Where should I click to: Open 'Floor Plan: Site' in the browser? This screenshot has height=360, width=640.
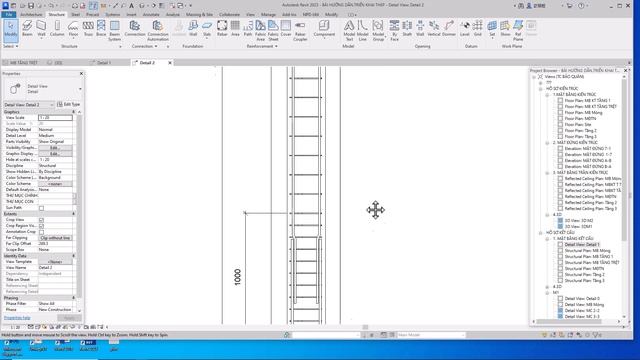click(x=578, y=124)
